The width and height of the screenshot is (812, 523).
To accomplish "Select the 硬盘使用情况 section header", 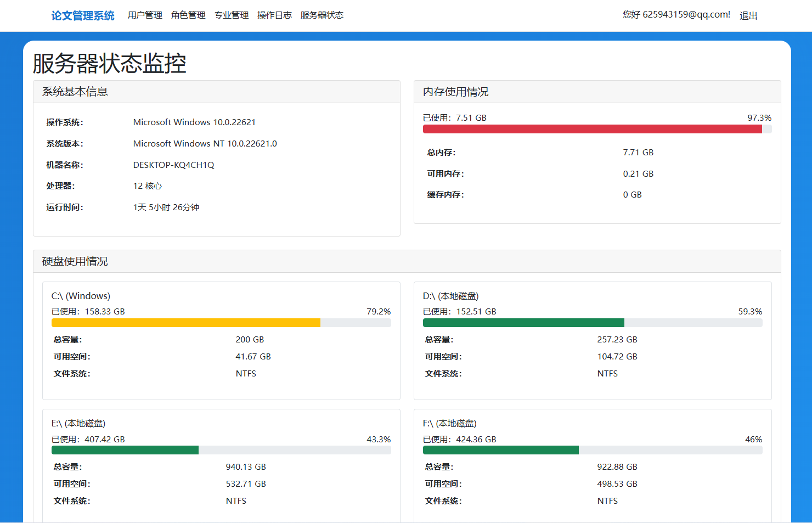I will pos(407,261).
